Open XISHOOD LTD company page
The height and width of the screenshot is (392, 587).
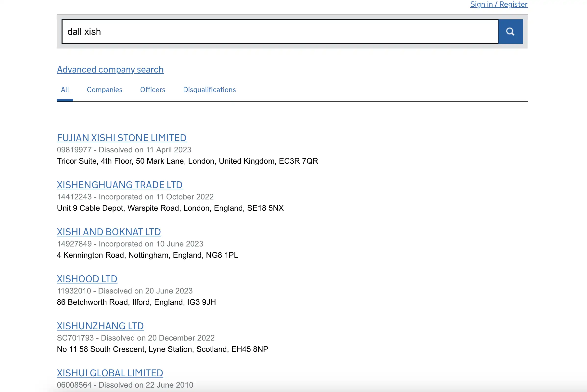coord(87,279)
